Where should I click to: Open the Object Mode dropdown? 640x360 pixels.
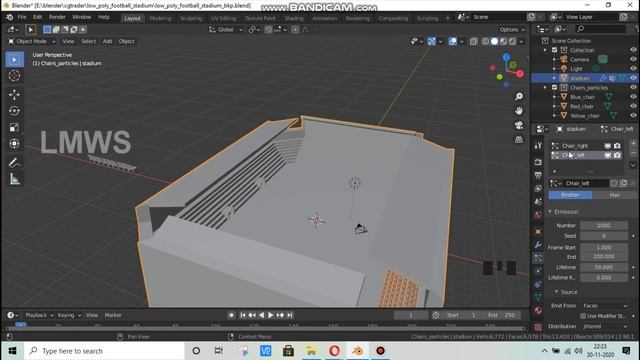click(x=32, y=41)
